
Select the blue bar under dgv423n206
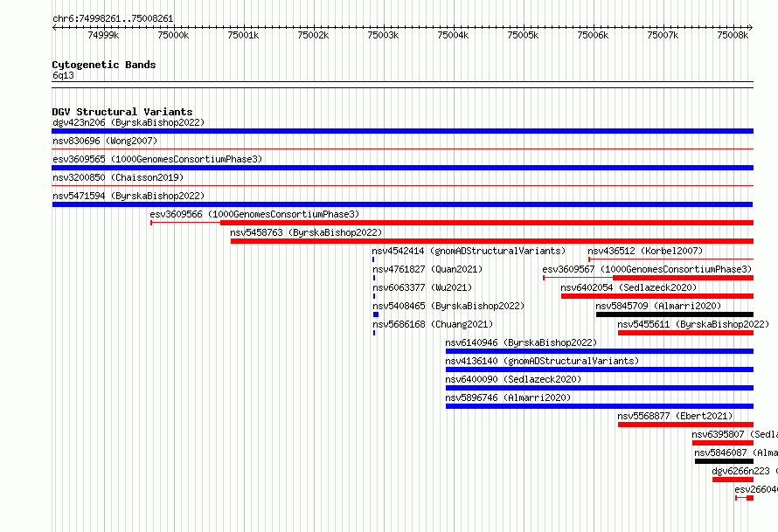point(402,131)
